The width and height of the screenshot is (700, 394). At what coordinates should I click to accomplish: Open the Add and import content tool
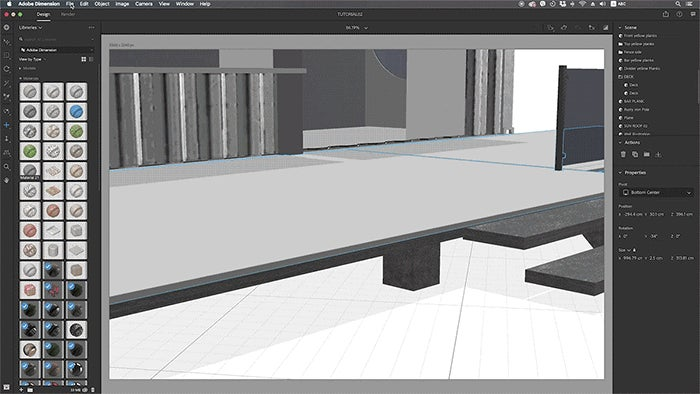[6, 28]
